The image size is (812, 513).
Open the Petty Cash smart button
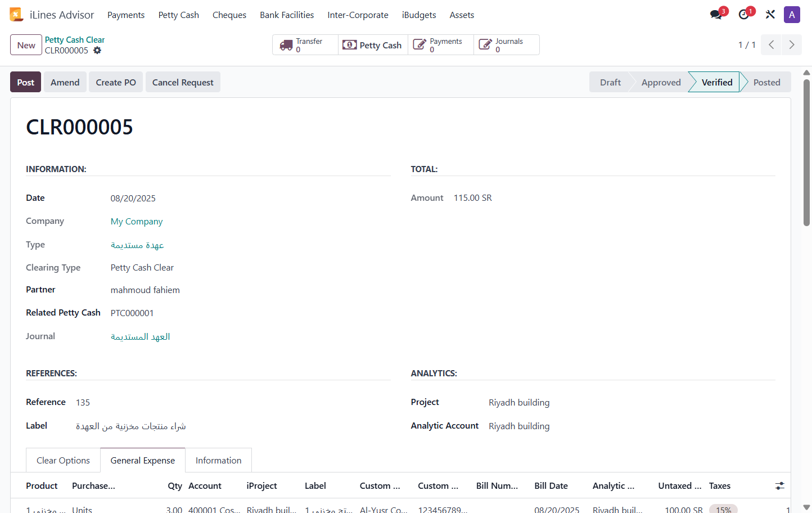click(x=373, y=45)
